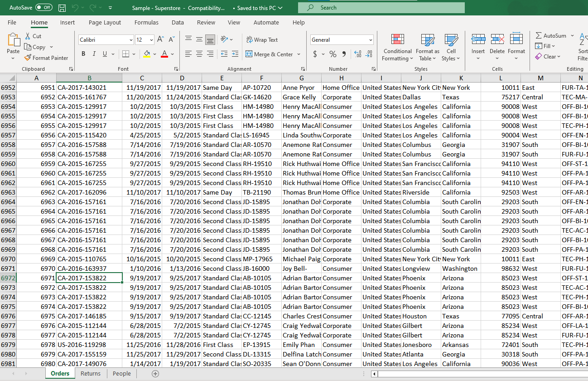
Task: Add a new sheet with plus icon
Action: [155, 374]
